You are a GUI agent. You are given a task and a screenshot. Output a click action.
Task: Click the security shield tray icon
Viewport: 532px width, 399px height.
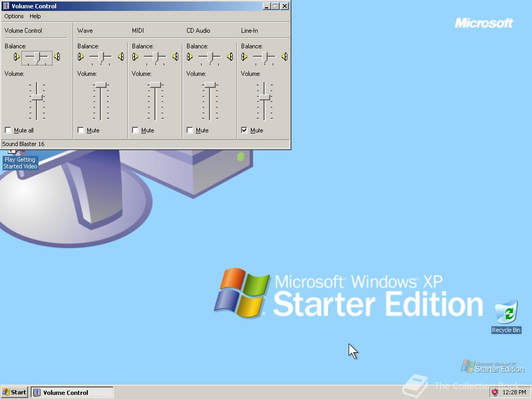(495, 392)
